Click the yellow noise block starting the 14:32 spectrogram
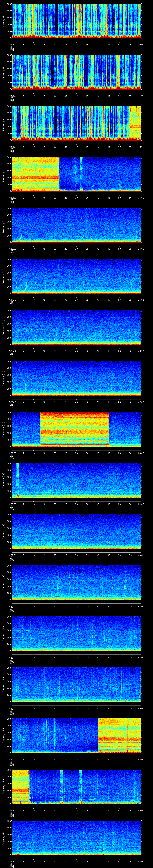The width and height of the screenshot is (153, 868). coord(35,174)
